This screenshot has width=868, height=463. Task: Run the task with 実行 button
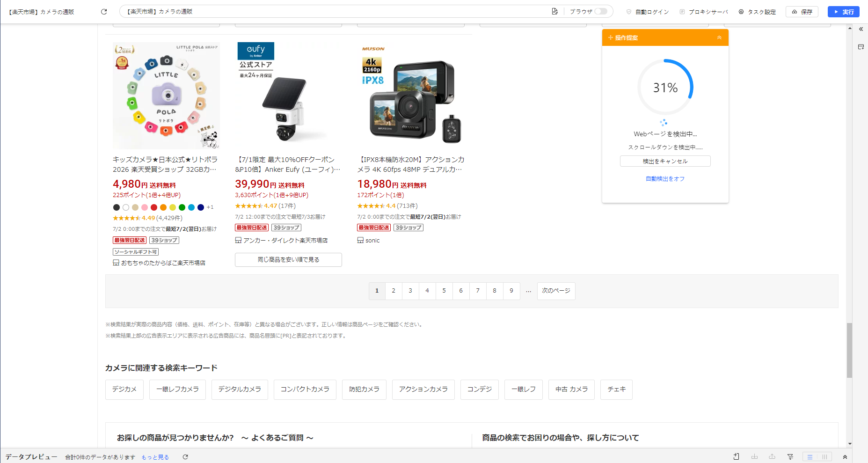coord(843,12)
